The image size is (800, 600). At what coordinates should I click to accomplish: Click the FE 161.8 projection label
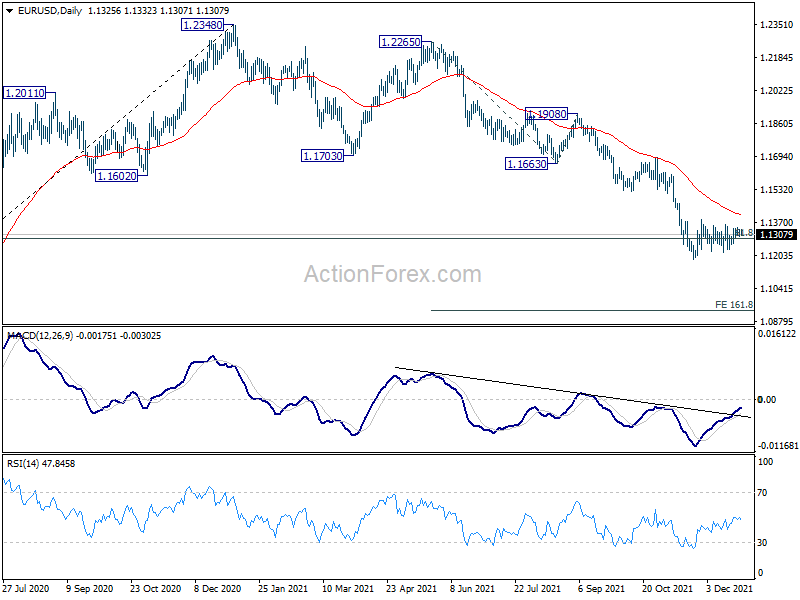734,305
